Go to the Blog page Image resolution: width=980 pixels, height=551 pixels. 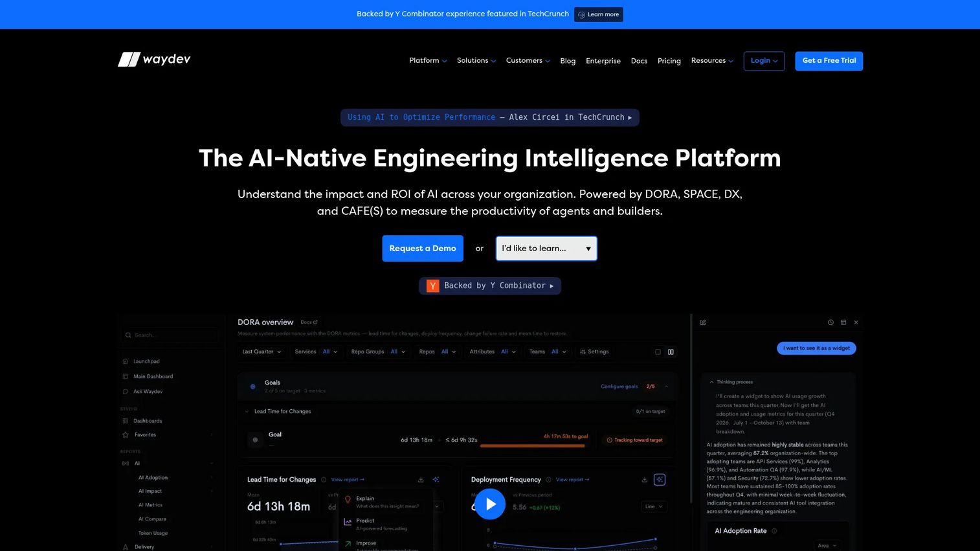pyautogui.click(x=568, y=61)
